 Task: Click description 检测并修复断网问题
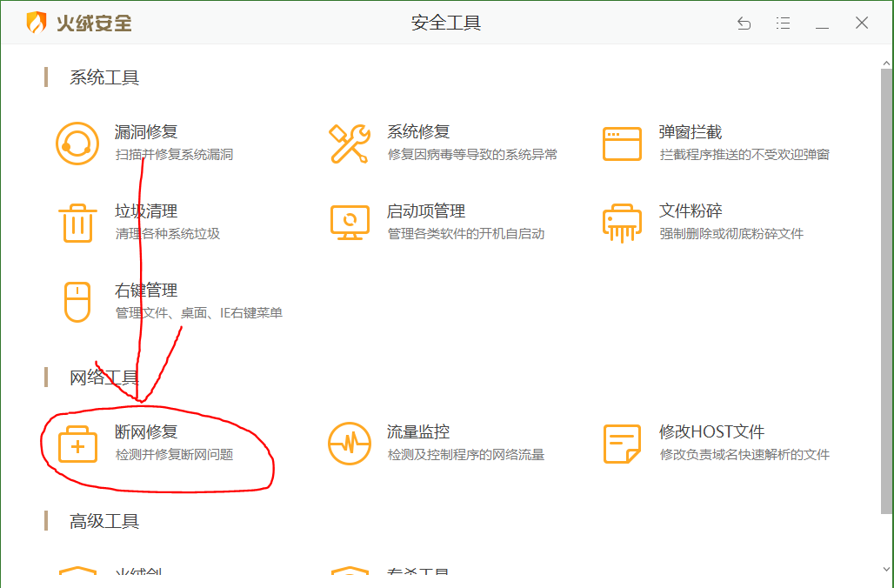(175, 455)
